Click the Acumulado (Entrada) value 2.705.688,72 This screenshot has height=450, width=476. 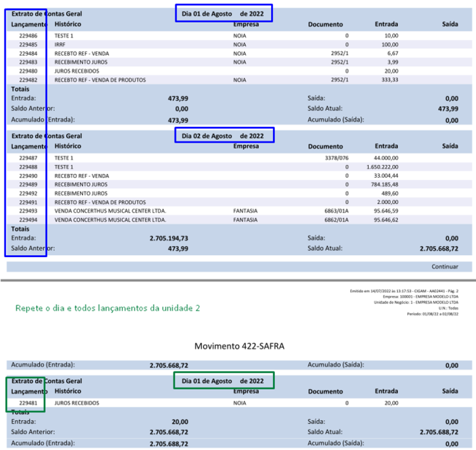169,444
